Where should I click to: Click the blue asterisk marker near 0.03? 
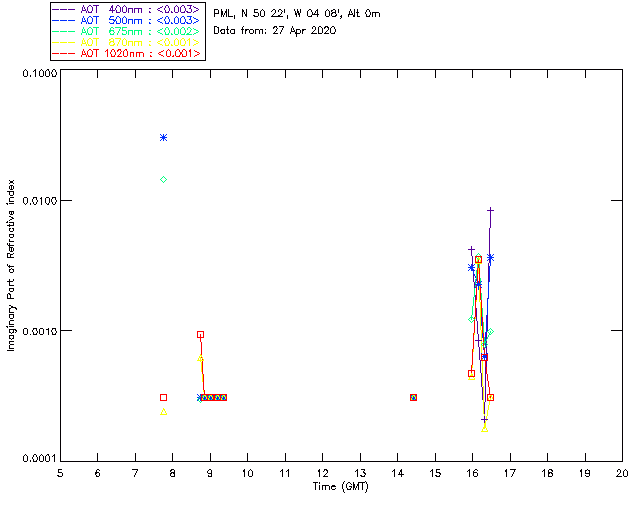164,138
